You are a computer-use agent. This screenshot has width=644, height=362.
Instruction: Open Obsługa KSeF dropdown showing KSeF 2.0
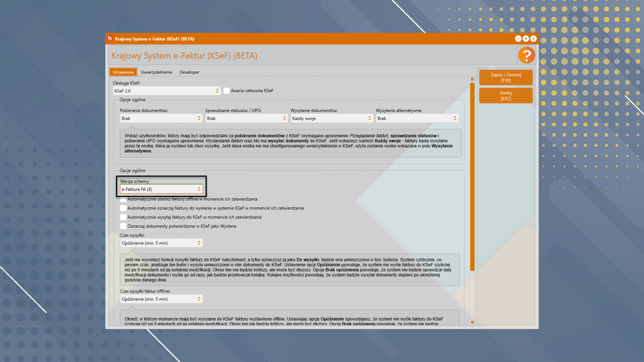167,91
